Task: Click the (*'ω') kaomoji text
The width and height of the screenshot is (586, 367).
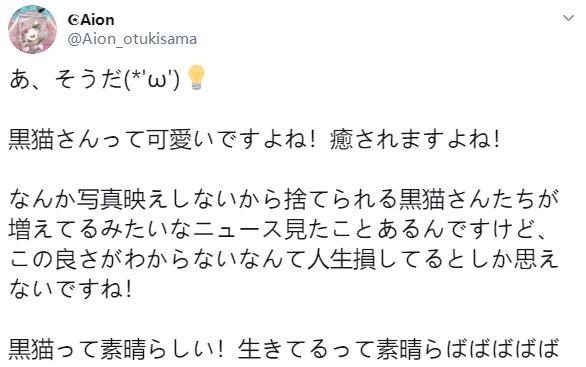Action: [152, 79]
